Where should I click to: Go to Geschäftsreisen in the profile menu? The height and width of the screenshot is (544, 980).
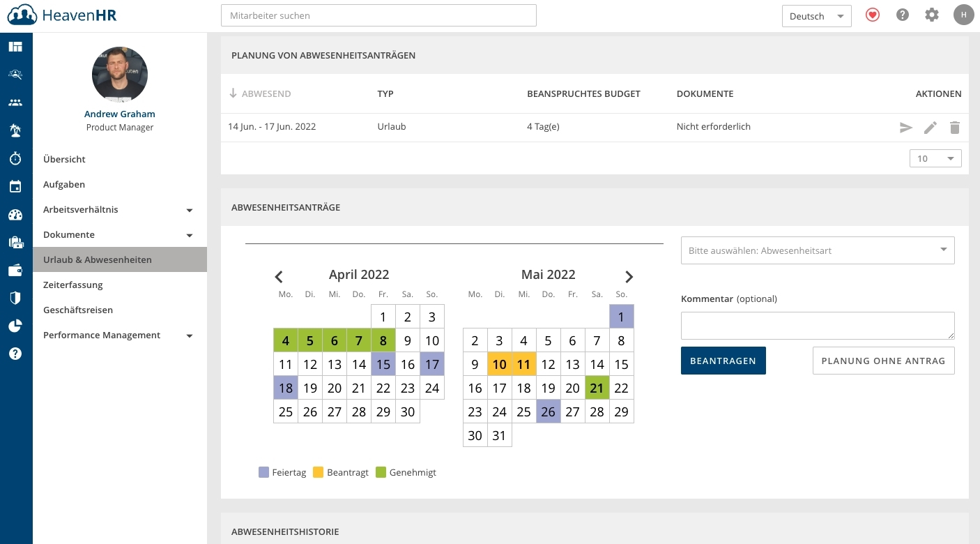tap(78, 310)
